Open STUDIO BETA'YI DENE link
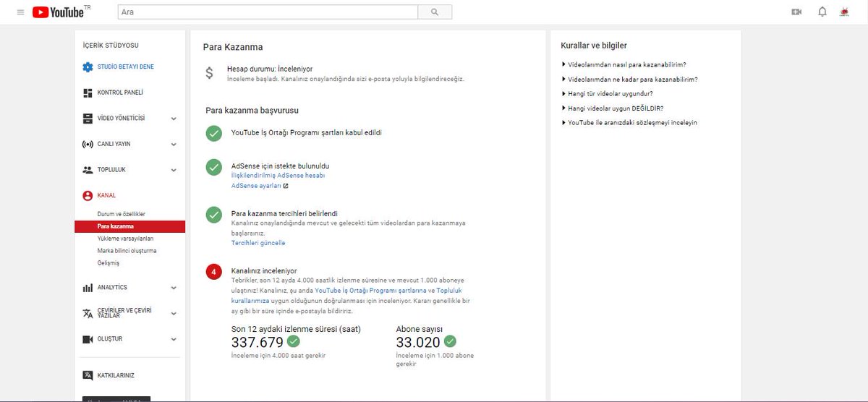868x402 pixels. 126,67
